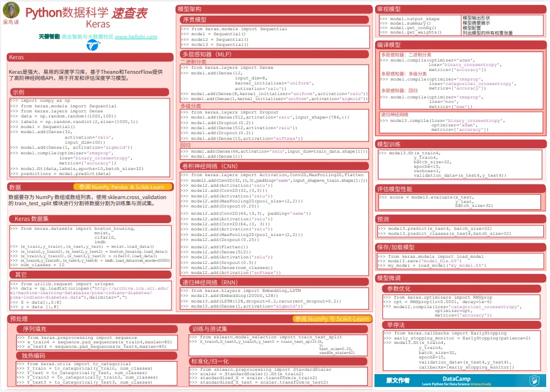The width and height of the screenshot is (550, 392).
Task: Select the '递归神经网络 (RNN)' header
Action: click(274, 282)
